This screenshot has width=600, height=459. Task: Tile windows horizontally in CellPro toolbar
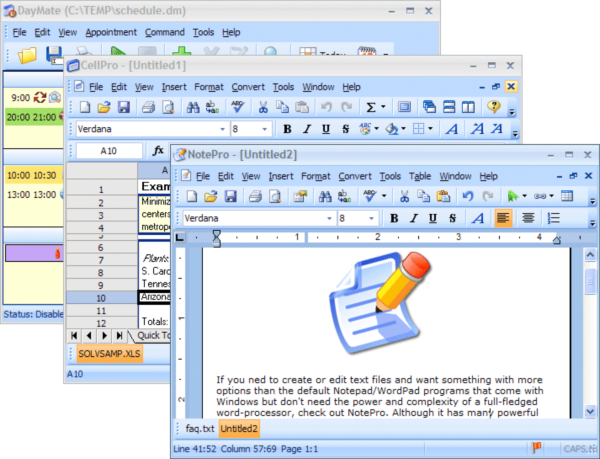[x=449, y=107]
